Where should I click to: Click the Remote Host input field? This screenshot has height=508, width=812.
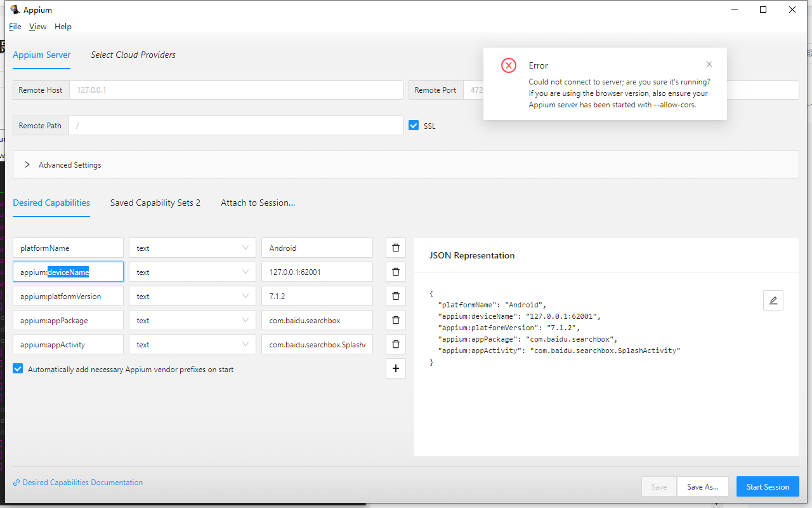click(236, 90)
